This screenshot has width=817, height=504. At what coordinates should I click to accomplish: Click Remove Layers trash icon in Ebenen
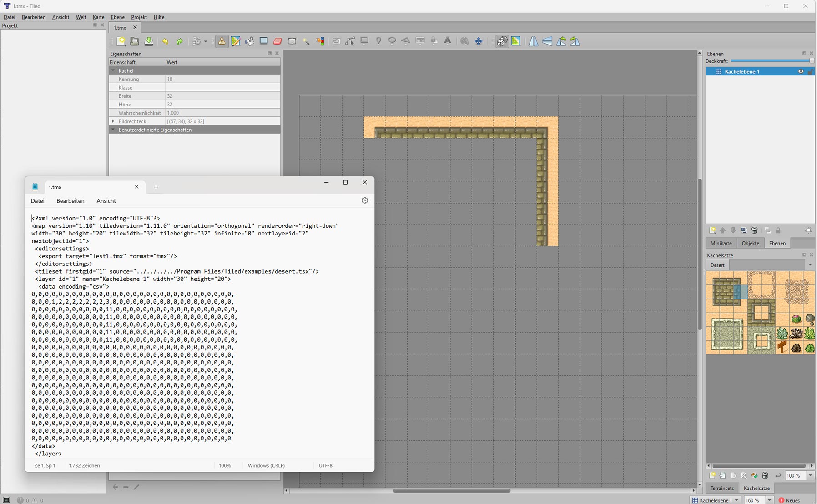pyautogui.click(x=754, y=230)
